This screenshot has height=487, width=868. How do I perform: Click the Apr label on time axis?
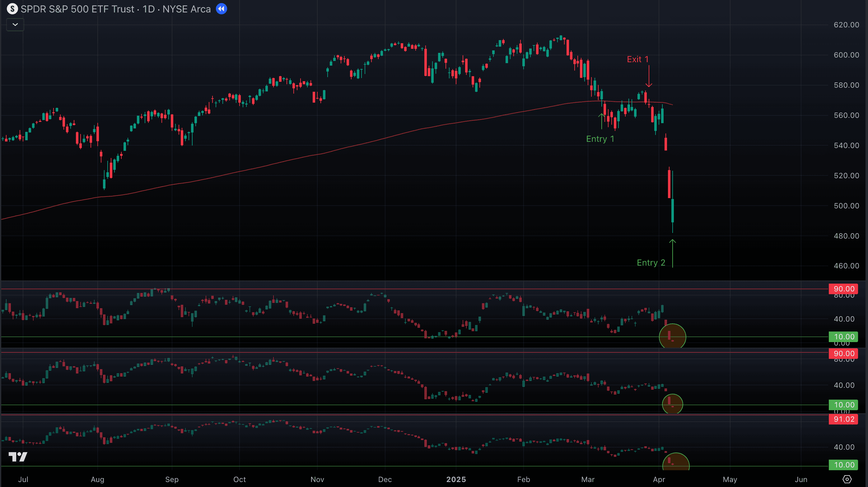[x=659, y=479]
